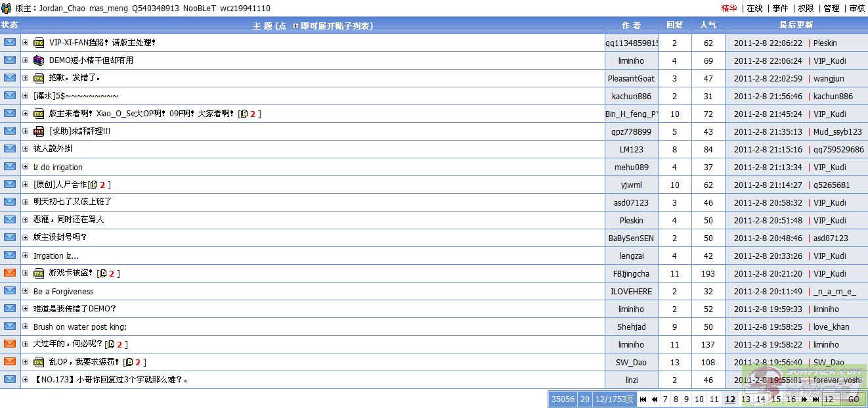Expand the header toggle to unfold all post lists

click(x=295, y=26)
